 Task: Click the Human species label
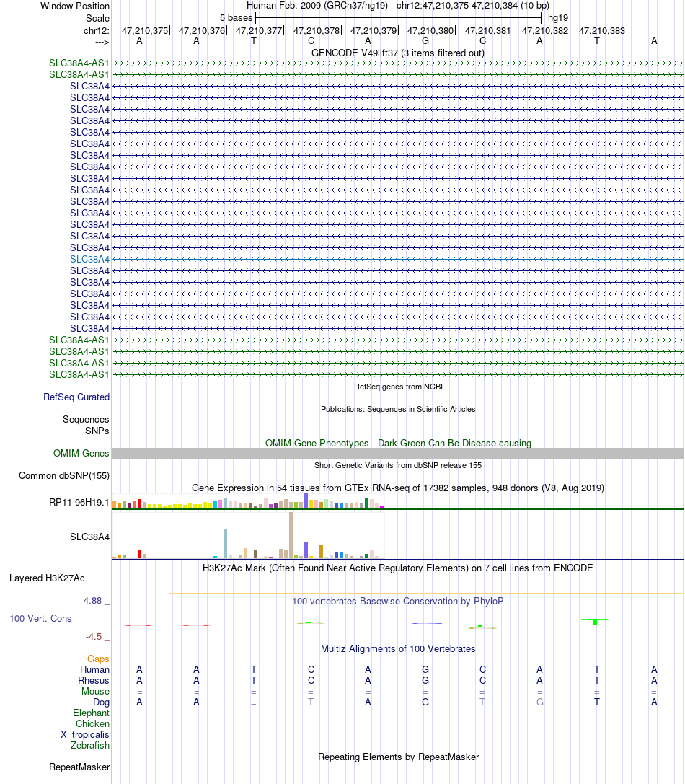coord(94,669)
